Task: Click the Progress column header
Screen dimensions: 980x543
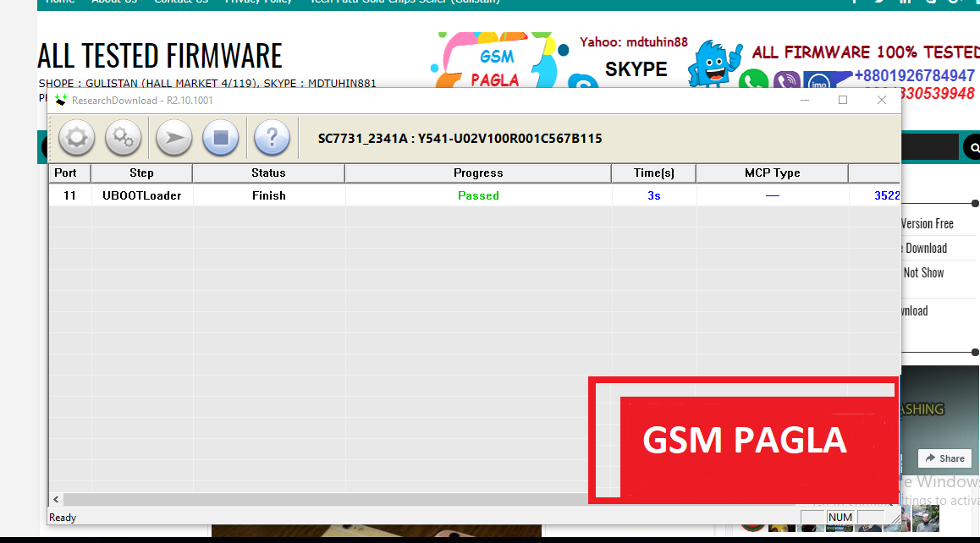Action: [x=478, y=173]
